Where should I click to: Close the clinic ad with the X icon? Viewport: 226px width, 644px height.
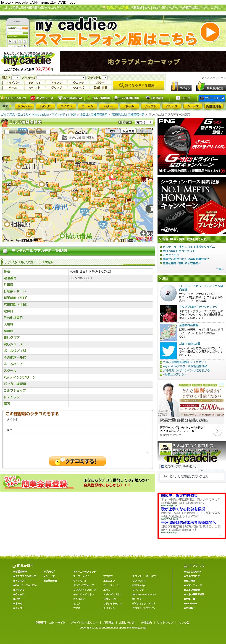tap(222, 384)
